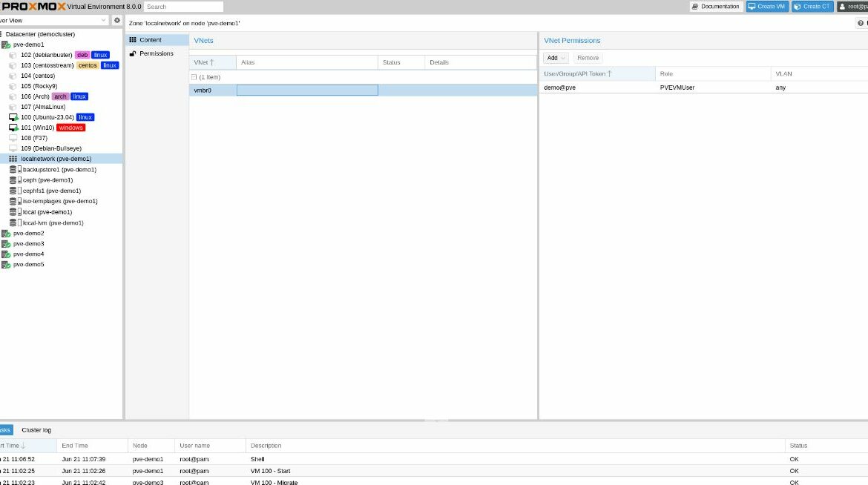Click the Create CT button

812,7
